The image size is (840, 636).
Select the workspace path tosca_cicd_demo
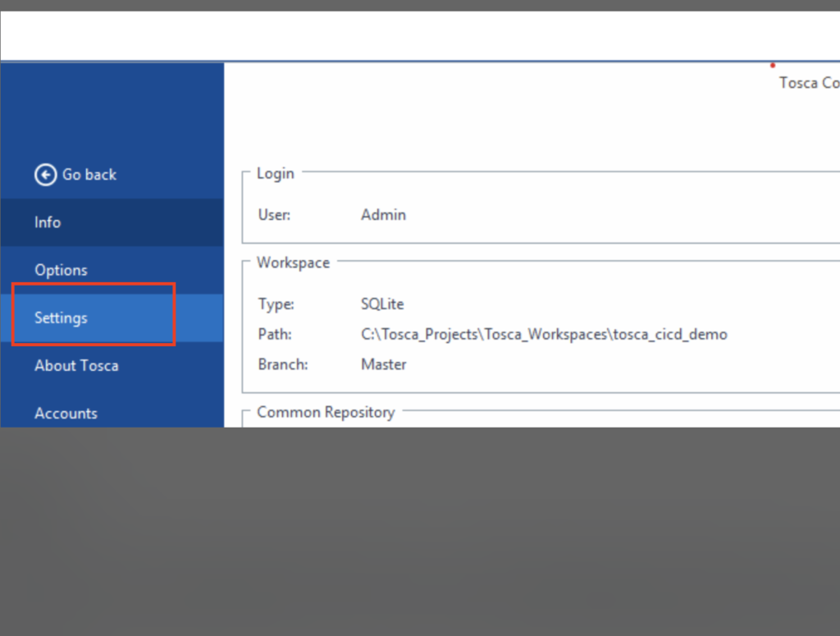tap(545, 334)
